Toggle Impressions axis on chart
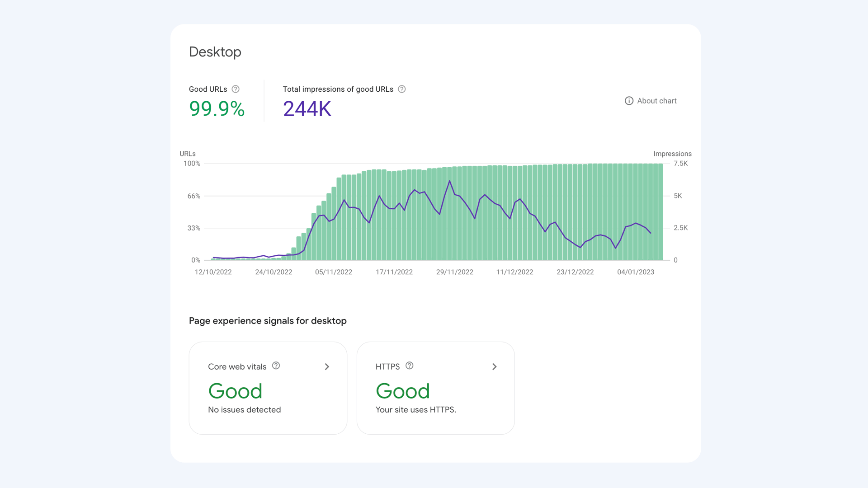The image size is (868, 488). tap(672, 154)
